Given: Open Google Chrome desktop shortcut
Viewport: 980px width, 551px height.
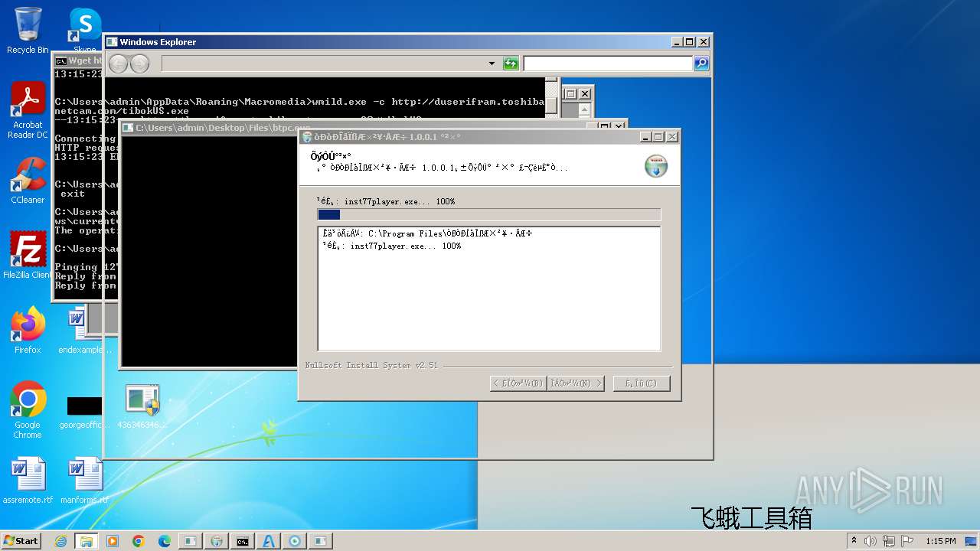Looking at the screenshot, I should pyautogui.click(x=28, y=410).
